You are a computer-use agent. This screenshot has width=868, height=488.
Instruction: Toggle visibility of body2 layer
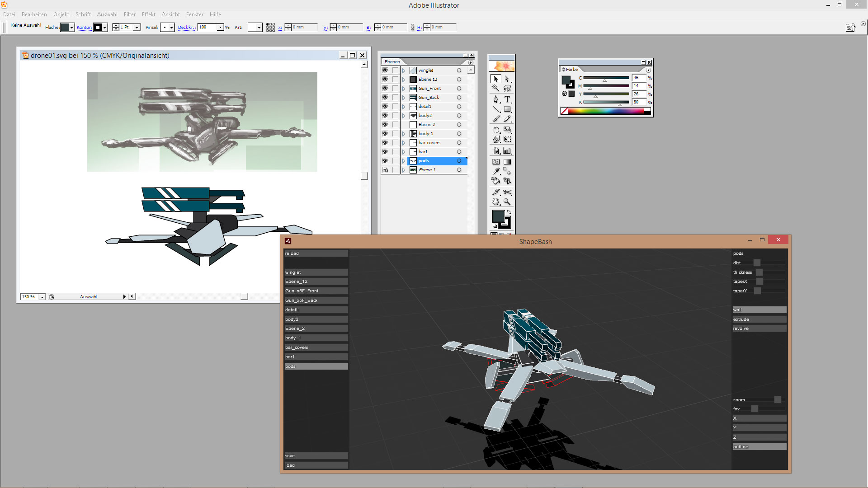385,116
